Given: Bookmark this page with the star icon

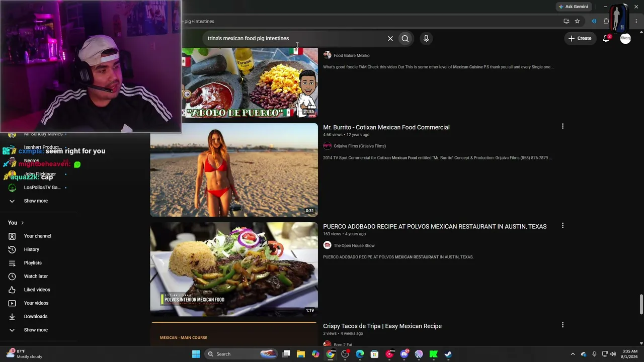Looking at the screenshot, I should (577, 21).
